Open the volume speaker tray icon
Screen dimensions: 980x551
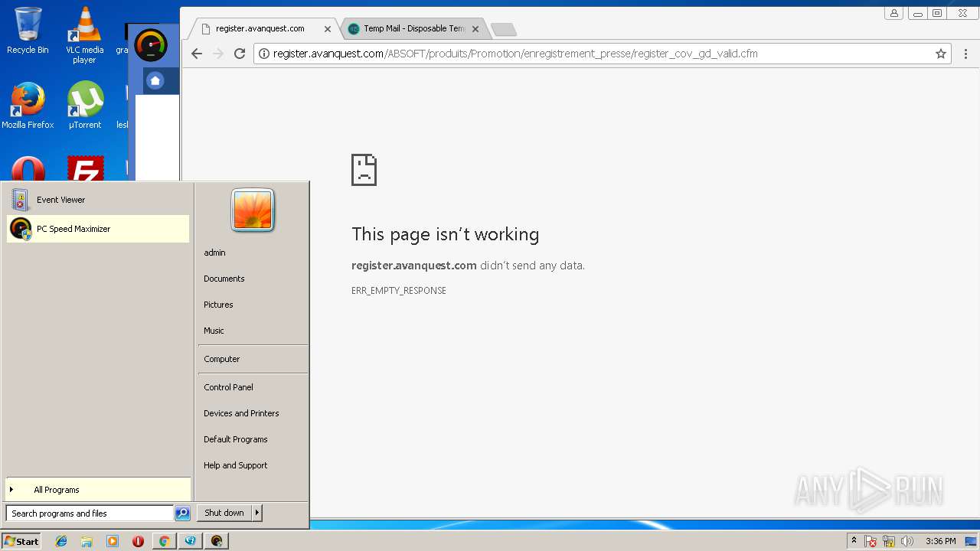907,541
